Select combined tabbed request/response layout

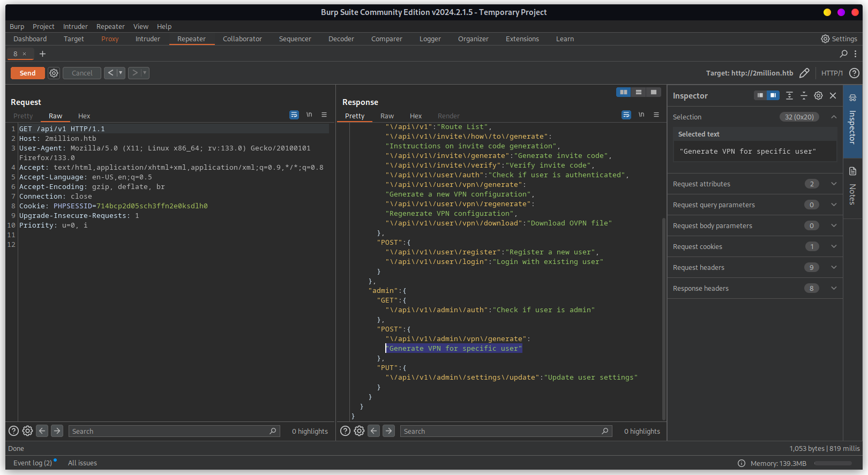pos(654,92)
